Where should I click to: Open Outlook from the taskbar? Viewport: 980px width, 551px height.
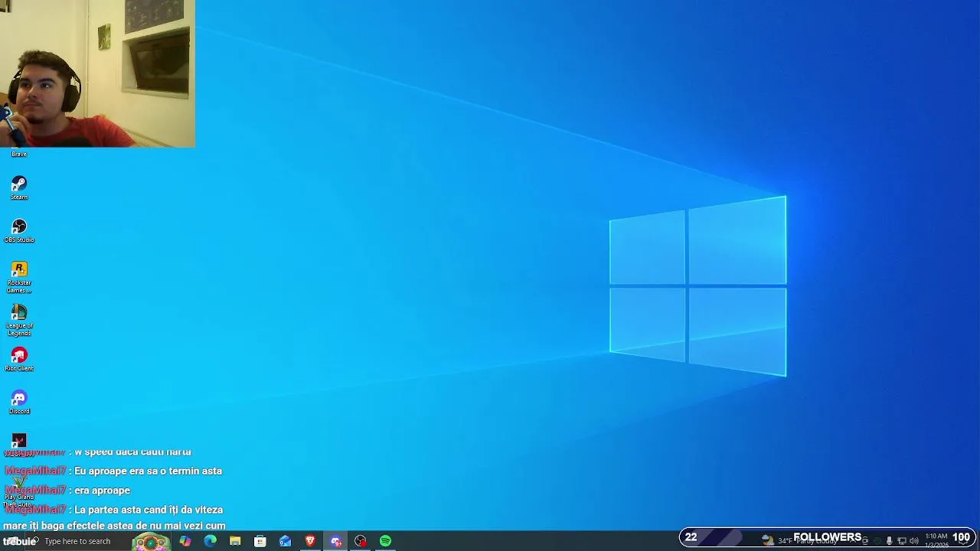click(285, 541)
